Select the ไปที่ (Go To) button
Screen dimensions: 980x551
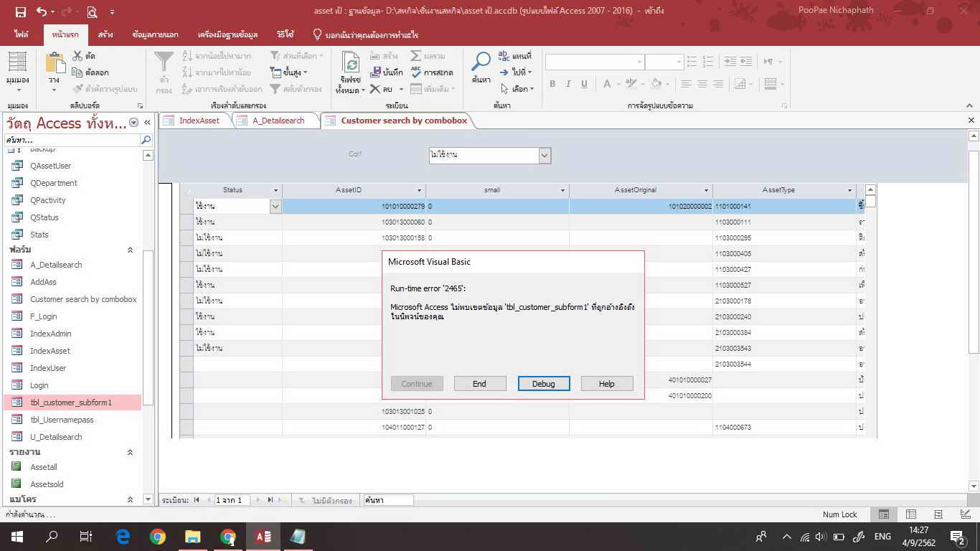[515, 72]
